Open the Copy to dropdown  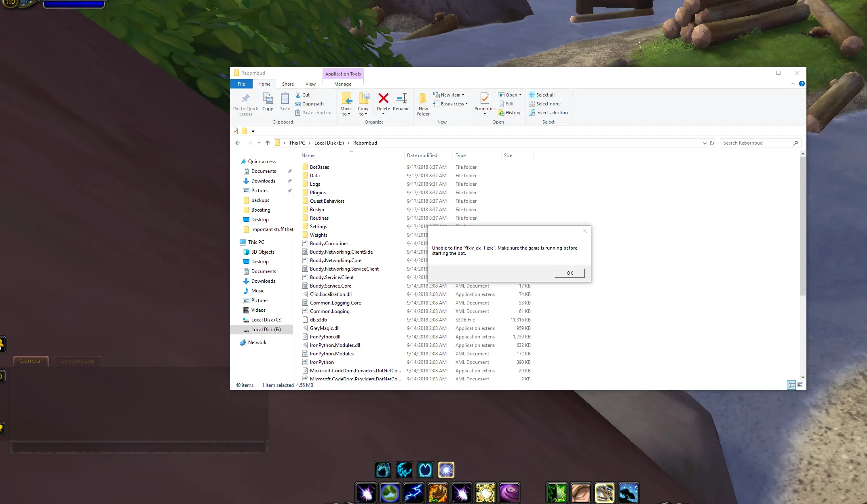tap(363, 111)
